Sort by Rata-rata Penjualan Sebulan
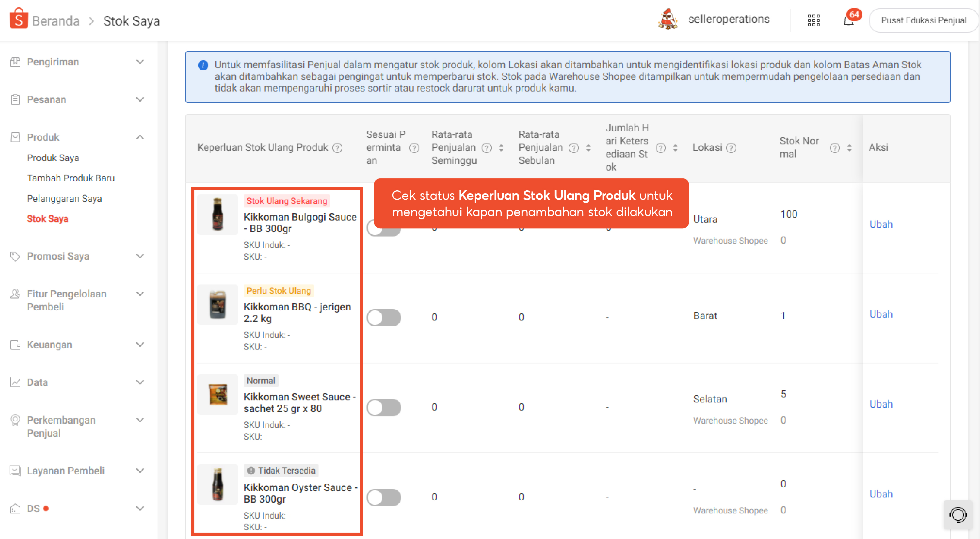The width and height of the screenshot is (980, 539). [588, 148]
